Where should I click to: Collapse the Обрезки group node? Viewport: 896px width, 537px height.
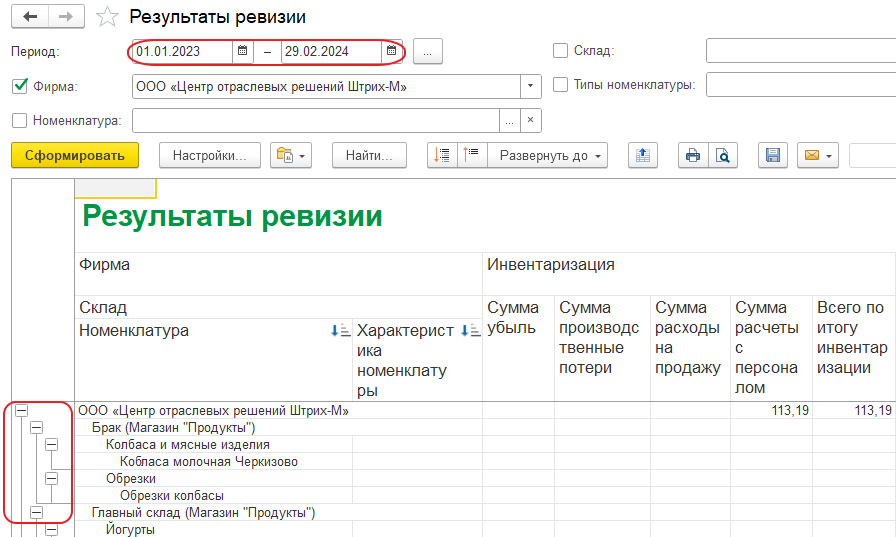point(51,478)
